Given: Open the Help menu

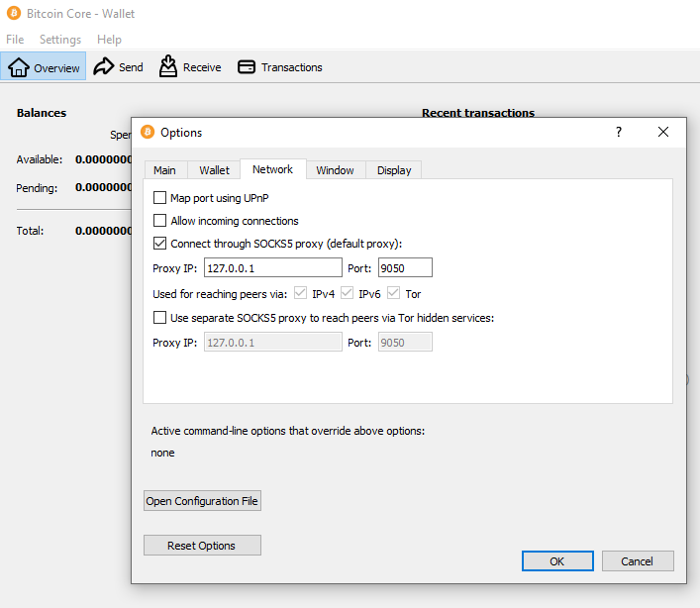Looking at the screenshot, I should click(109, 40).
